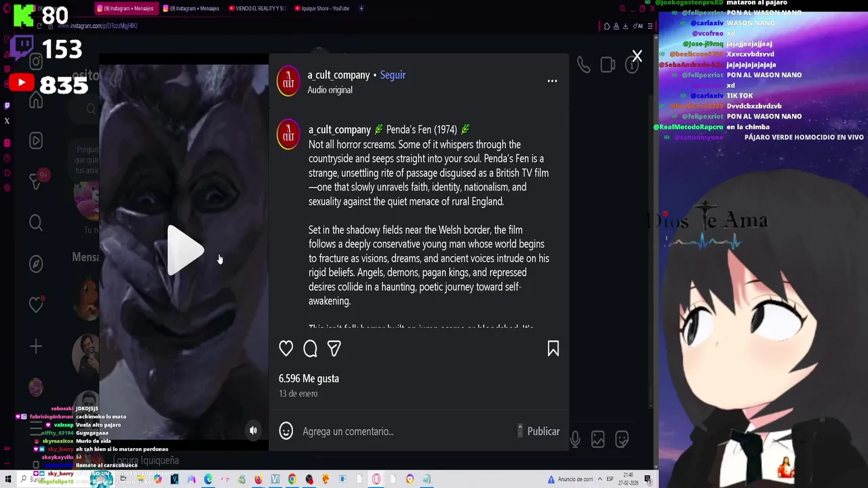Click the Audio original link
This screenshot has width=868, height=488.
pos(330,89)
